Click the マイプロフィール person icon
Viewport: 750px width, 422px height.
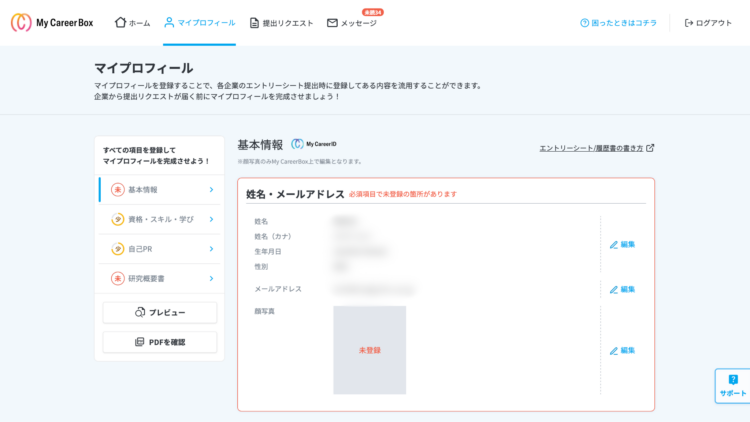(x=169, y=22)
